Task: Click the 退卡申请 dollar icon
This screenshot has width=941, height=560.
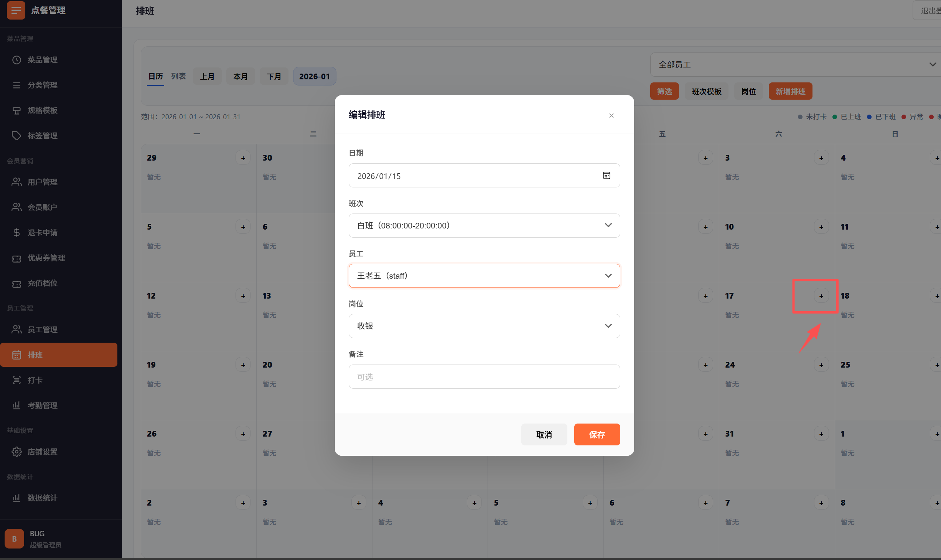Action: tap(16, 232)
